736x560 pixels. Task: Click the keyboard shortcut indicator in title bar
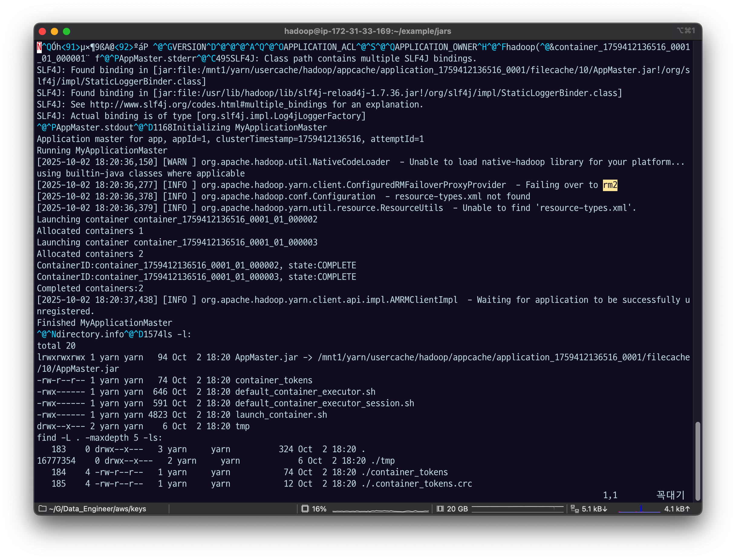(x=686, y=31)
